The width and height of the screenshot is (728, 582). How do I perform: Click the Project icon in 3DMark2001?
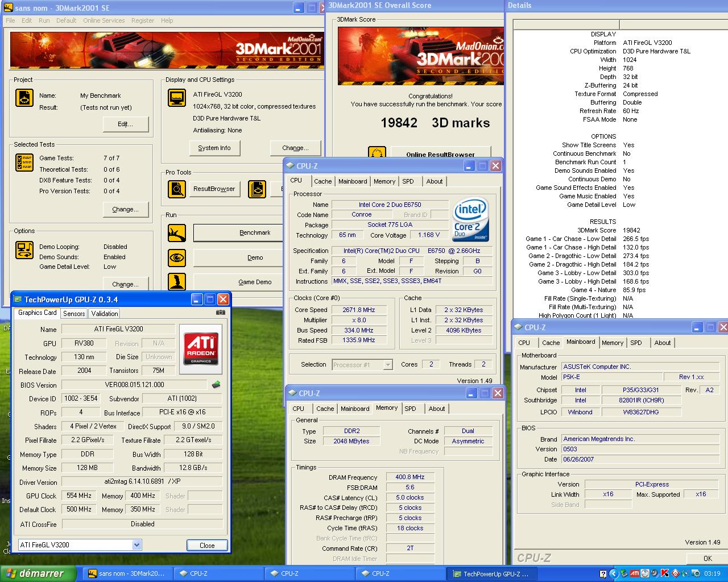tap(24, 98)
